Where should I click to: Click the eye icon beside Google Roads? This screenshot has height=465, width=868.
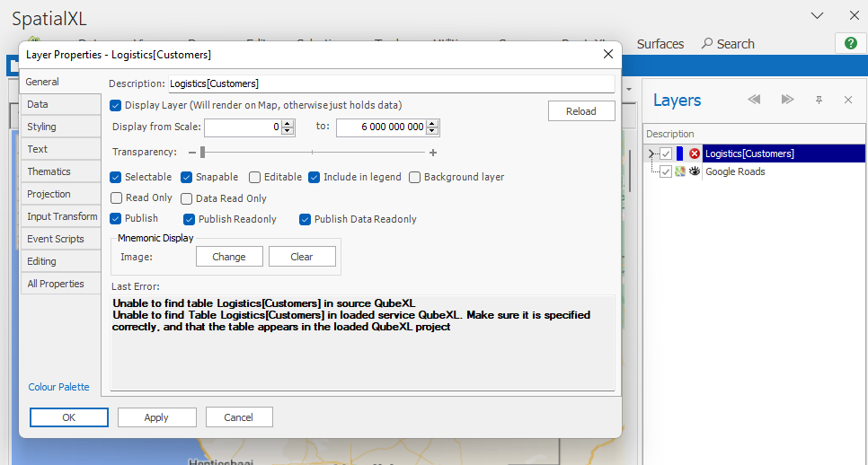click(x=695, y=171)
